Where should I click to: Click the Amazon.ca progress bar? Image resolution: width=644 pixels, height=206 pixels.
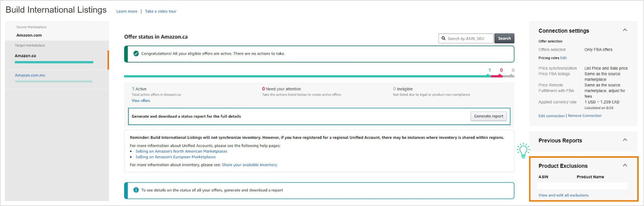[x=54, y=62]
